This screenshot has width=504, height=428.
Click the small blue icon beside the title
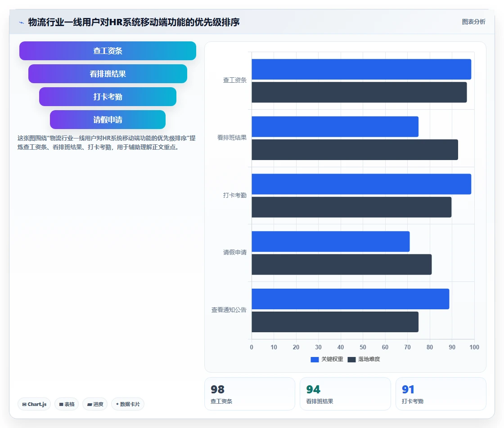(21, 22)
